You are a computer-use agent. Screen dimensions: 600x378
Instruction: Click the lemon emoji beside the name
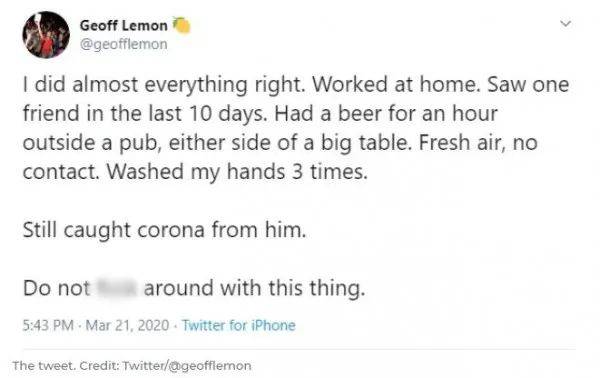point(181,26)
